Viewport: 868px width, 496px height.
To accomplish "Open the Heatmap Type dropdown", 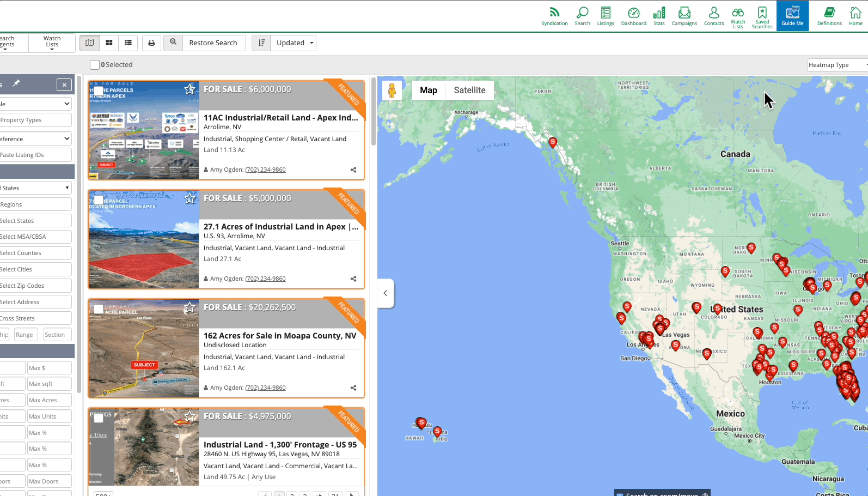I will [x=838, y=65].
